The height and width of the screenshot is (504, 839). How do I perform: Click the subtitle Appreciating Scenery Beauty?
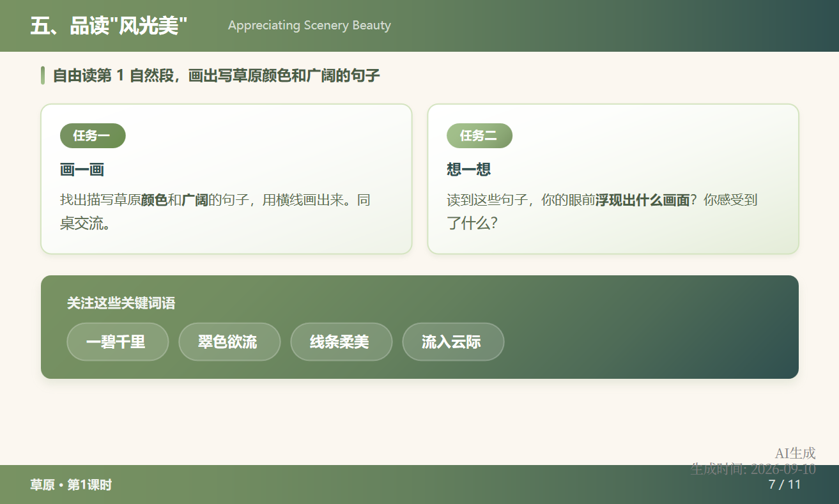(x=309, y=26)
